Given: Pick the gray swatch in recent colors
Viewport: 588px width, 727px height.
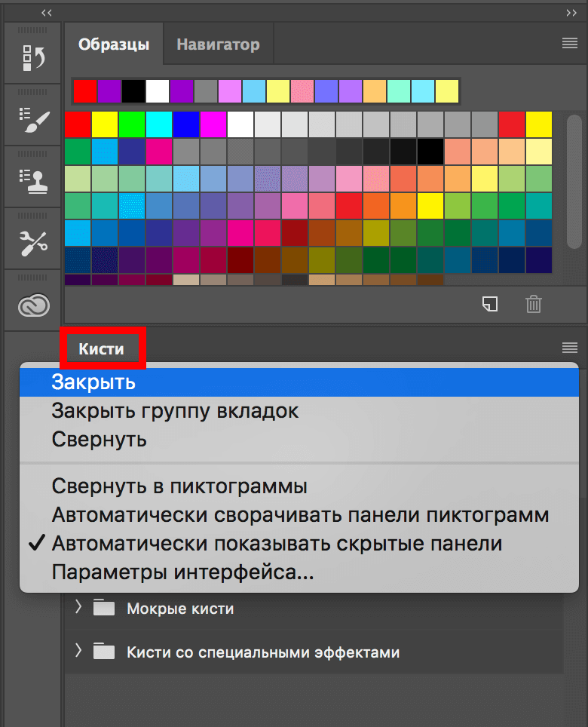Looking at the screenshot, I should pyautogui.click(x=206, y=90).
